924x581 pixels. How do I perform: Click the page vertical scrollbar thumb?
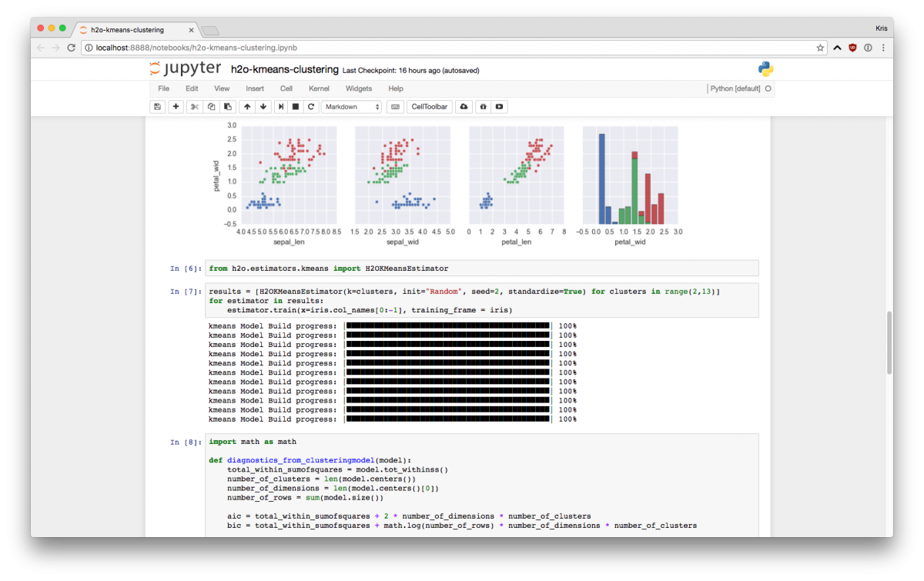click(x=889, y=343)
